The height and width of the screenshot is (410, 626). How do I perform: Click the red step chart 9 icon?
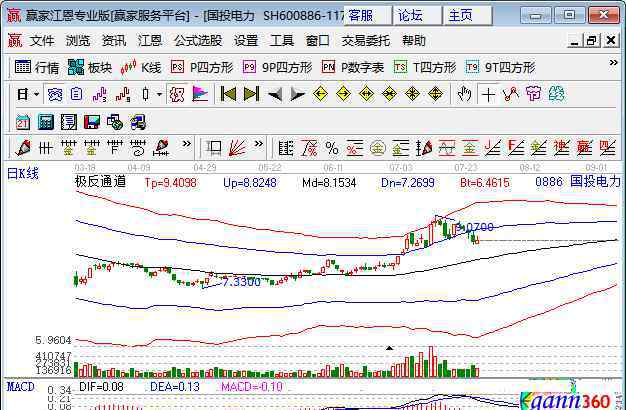[x=123, y=95]
